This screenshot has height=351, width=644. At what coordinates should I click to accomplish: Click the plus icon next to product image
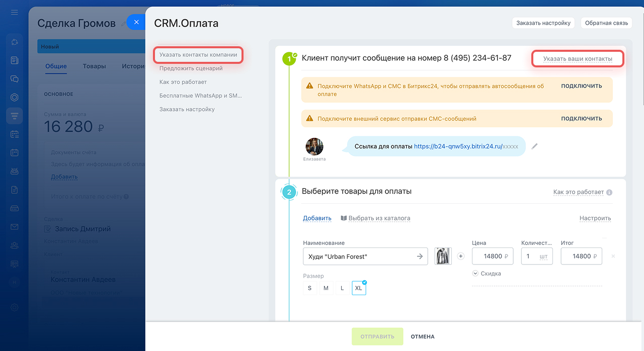pos(460,256)
